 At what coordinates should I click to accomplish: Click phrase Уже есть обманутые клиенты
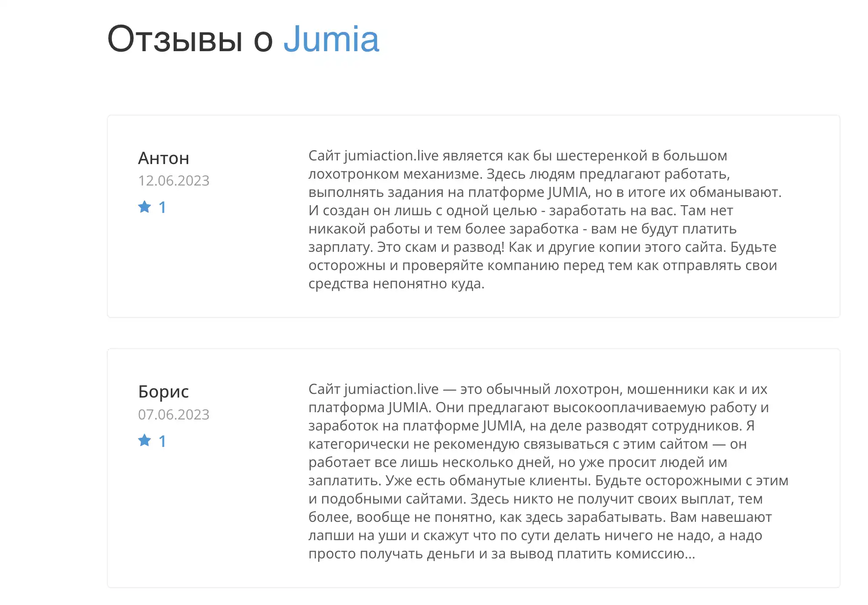pyautogui.click(x=488, y=481)
